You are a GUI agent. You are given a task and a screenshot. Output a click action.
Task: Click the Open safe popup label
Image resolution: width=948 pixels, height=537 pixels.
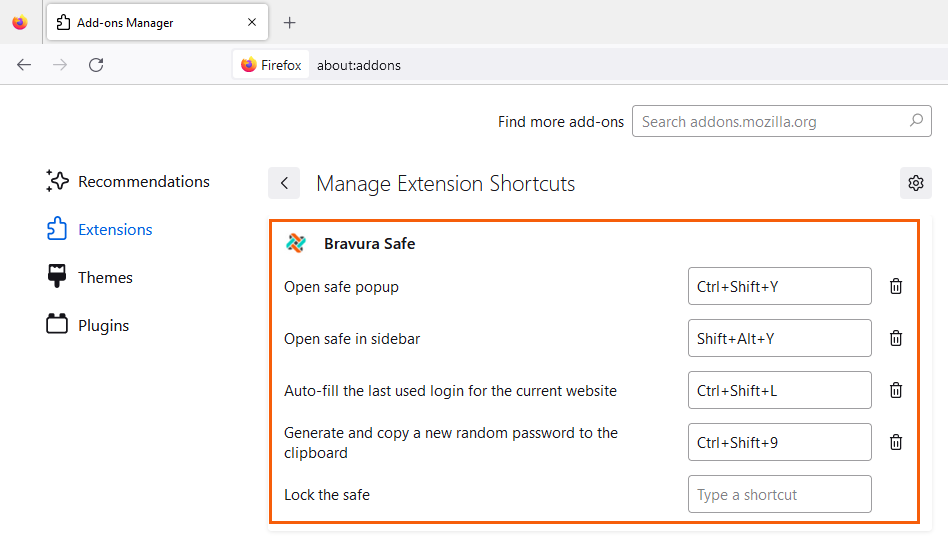342,287
